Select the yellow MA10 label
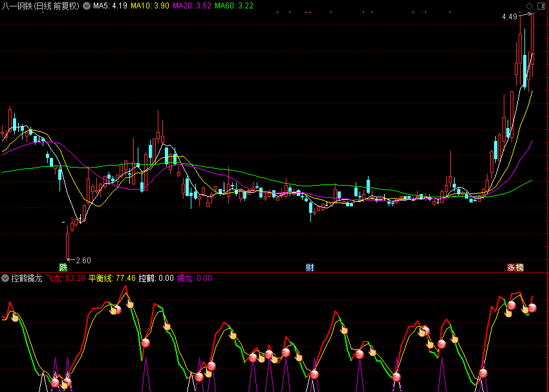The height and width of the screenshot is (392, 549). click(149, 6)
